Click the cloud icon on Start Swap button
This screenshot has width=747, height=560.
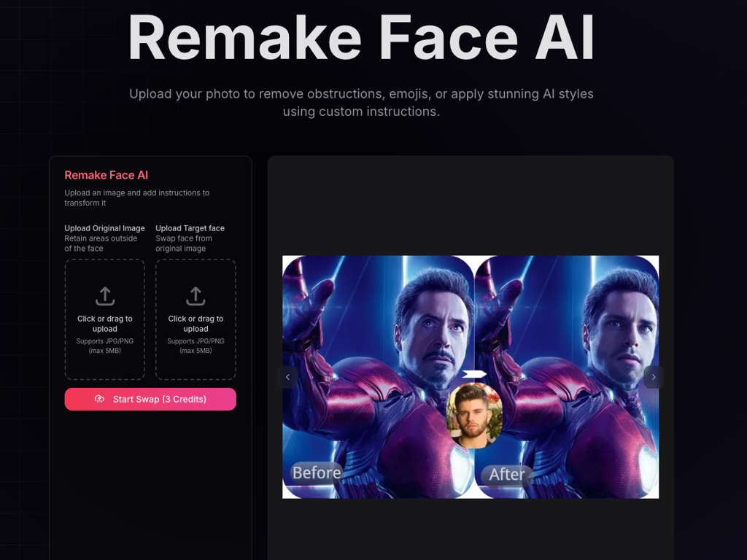coord(99,400)
